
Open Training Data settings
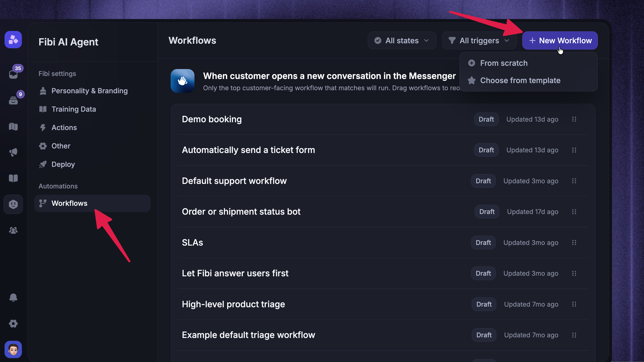92,109
